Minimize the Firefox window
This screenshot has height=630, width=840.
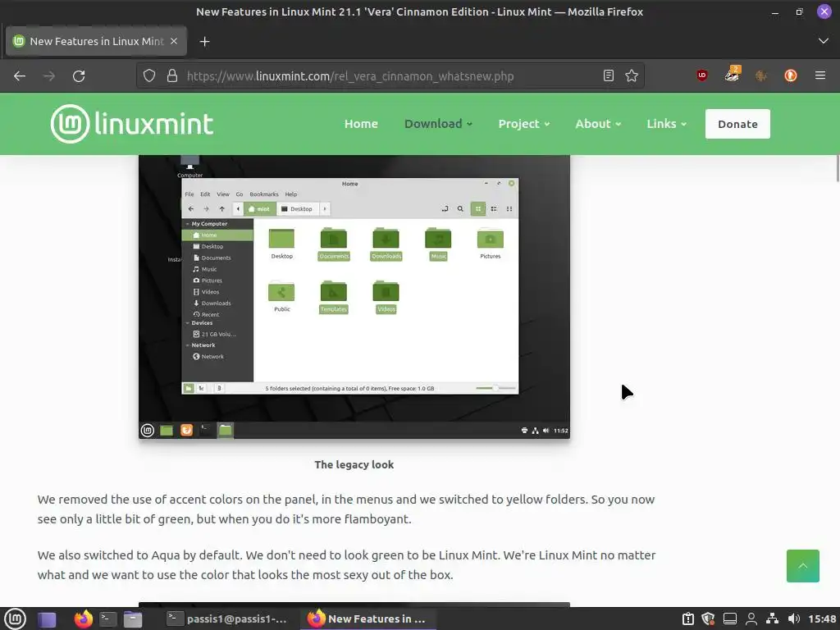pyautogui.click(x=774, y=11)
